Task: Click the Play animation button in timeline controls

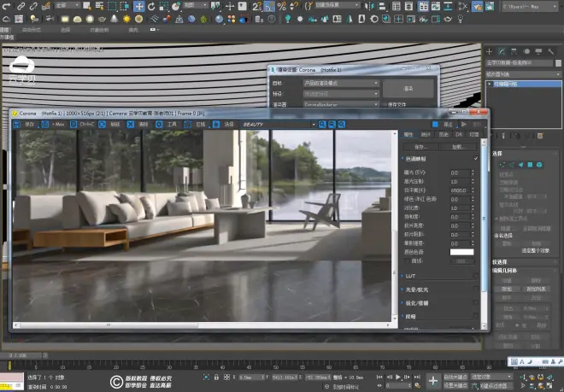Action: click(398, 377)
